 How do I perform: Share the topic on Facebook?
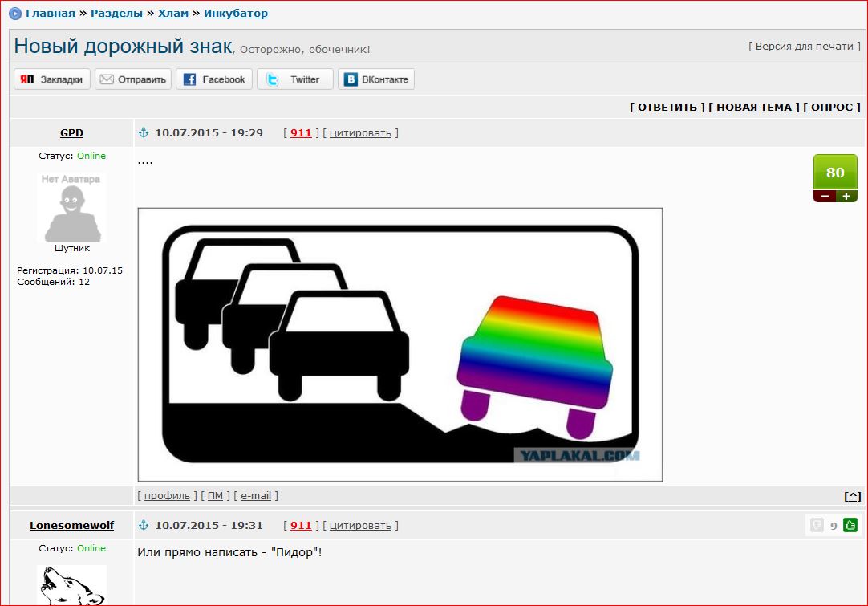[214, 79]
